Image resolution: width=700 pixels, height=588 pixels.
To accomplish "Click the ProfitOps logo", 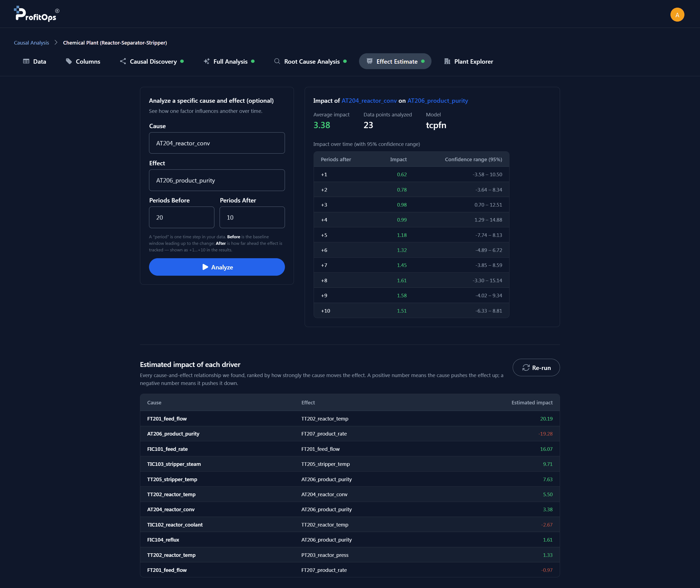I will pos(36,14).
